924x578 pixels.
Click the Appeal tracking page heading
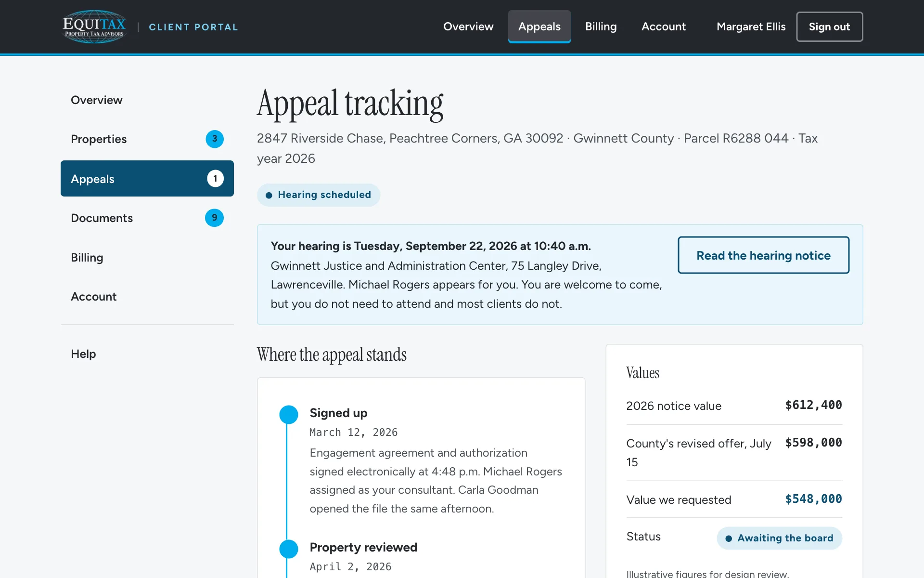coord(350,103)
